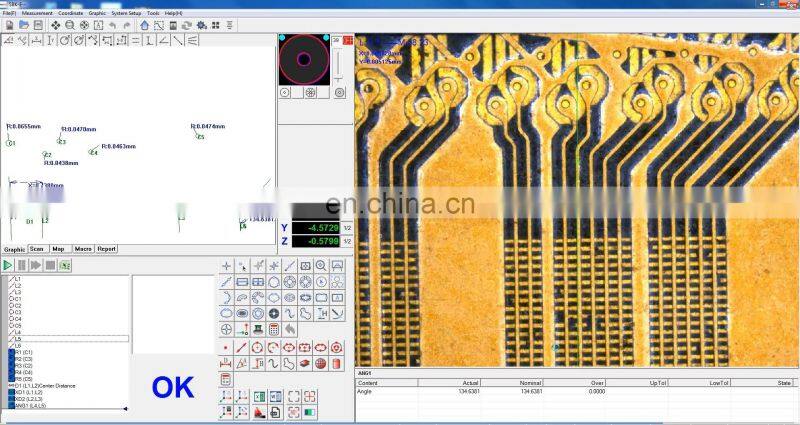The image size is (800, 425).
Task: Select the red line measurement tool
Action: pyautogui.click(x=242, y=347)
